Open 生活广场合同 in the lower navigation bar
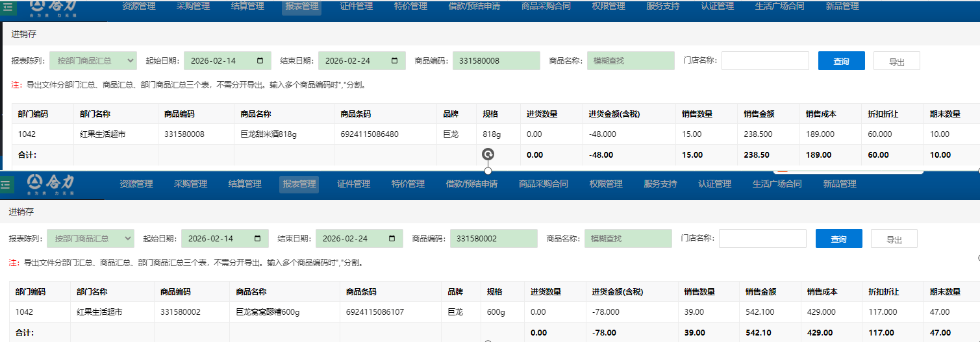 click(x=777, y=184)
